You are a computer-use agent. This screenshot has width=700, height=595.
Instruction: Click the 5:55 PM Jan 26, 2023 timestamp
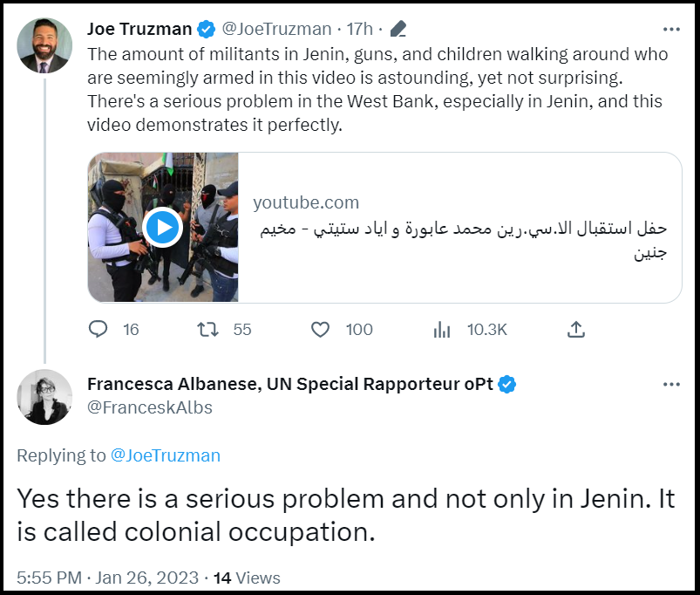(x=107, y=578)
